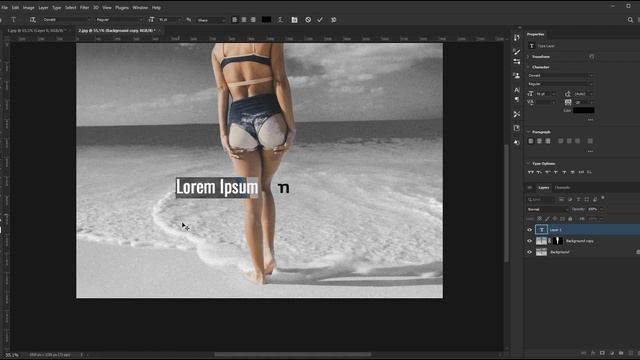Create a new layer from the Layers panel bottom

click(631, 353)
